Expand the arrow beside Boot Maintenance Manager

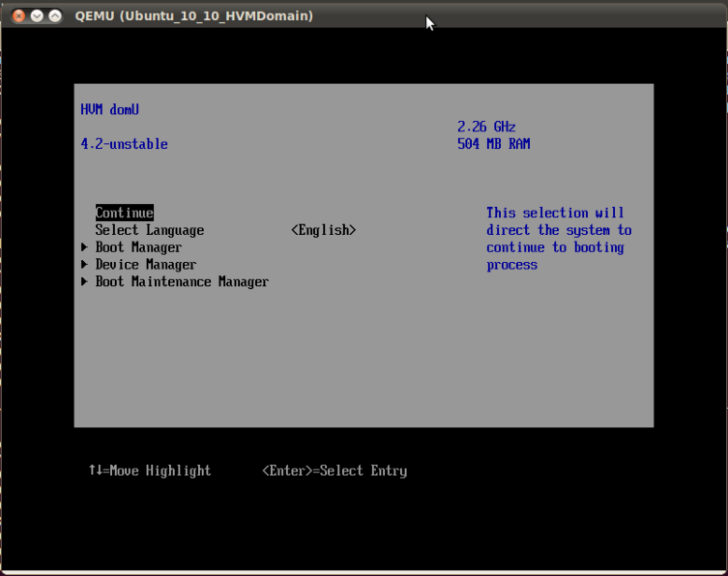tap(85, 282)
